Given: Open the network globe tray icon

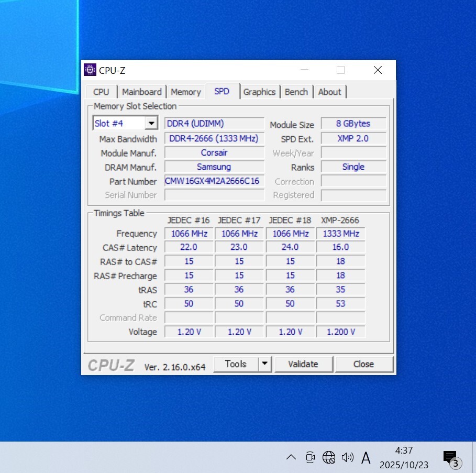Looking at the screenshot, I should 329,457.
